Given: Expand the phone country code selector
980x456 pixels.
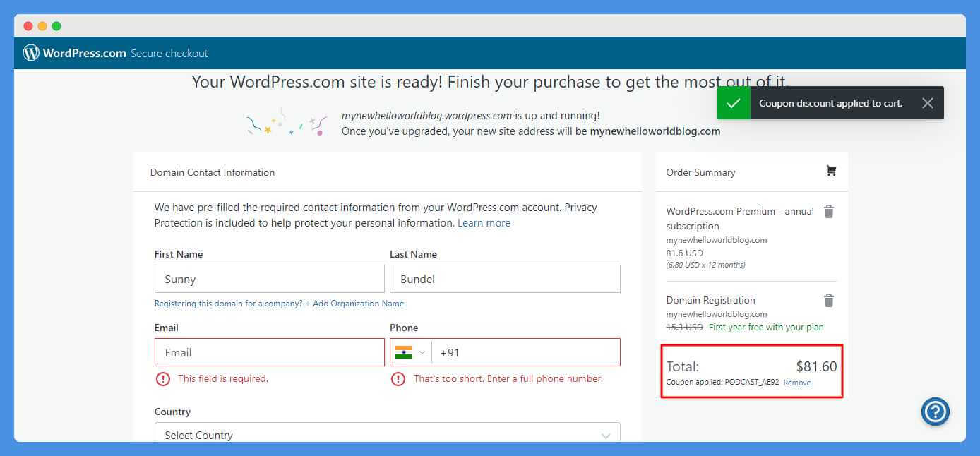Looking at the screenshot, I should click(422, 352).
